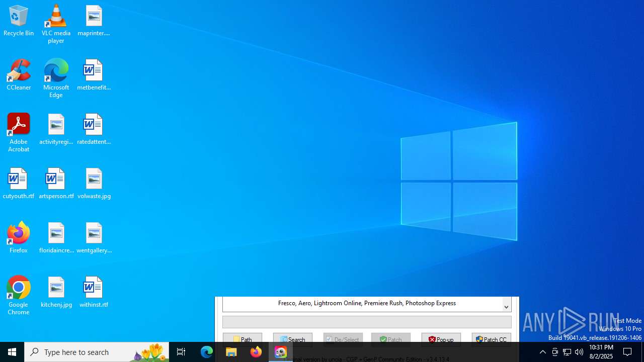
Task: Select the cutyouth.rtf file icon
Action: [19, 184]
